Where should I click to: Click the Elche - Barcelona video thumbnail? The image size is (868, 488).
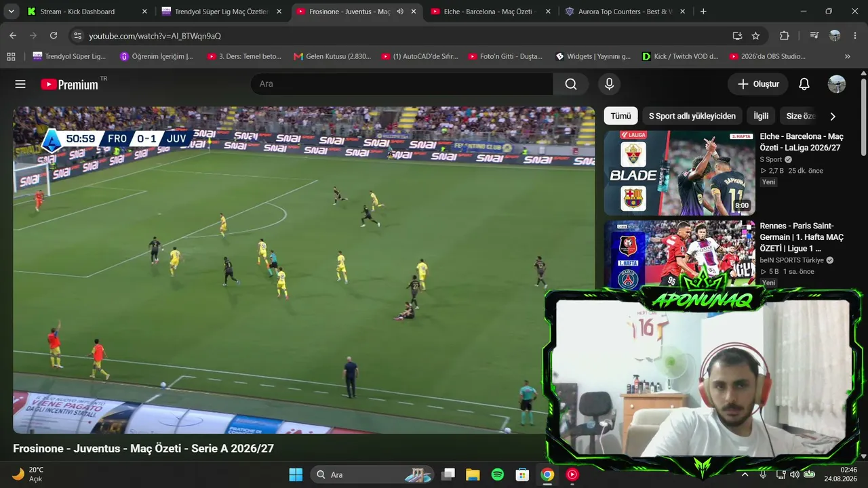[679, 173]
